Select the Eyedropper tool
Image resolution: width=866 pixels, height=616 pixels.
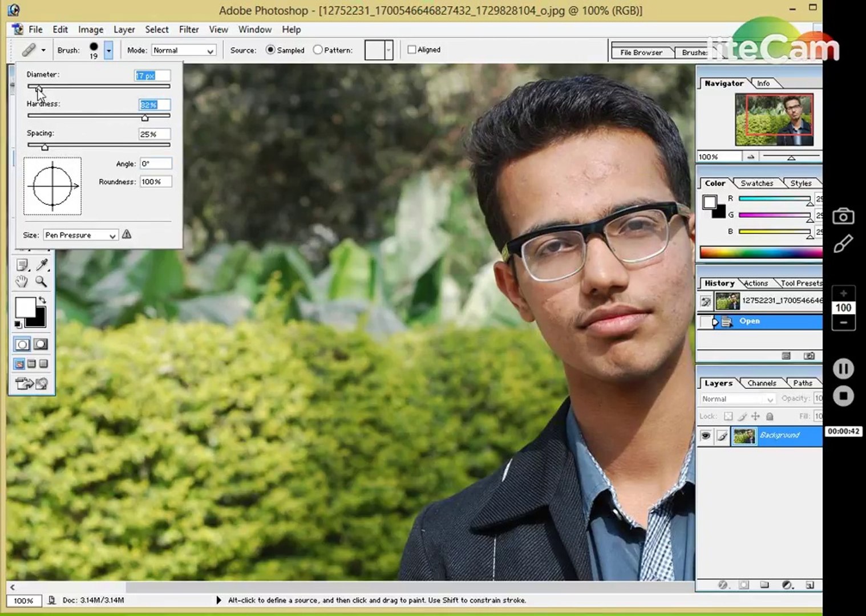pos(42,265)
